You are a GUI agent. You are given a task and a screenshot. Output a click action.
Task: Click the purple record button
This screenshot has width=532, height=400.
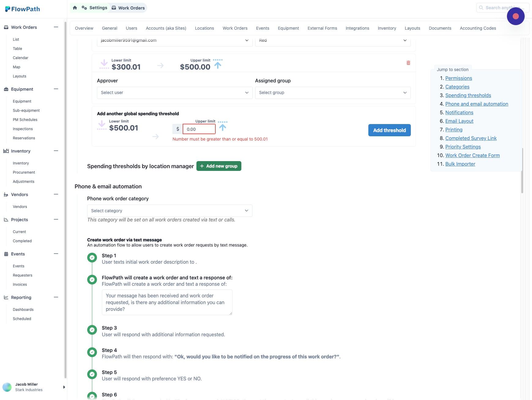coord(515,16)
